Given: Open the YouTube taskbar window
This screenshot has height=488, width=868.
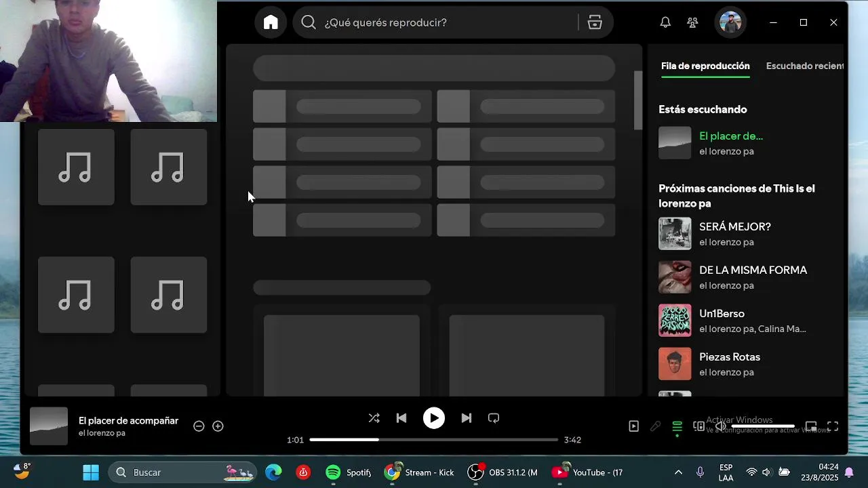Looking at the screenshot, I should (588, 472).
